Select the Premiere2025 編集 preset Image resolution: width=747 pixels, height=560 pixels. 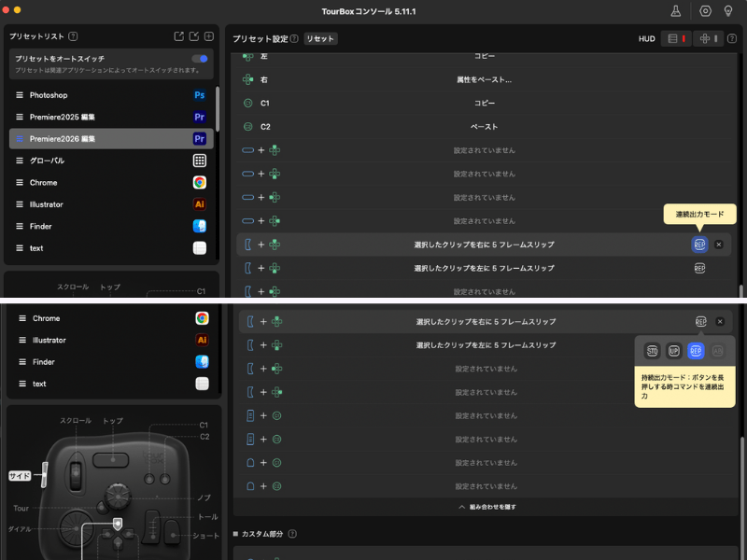pyautogui.click(x=62, y=117)
